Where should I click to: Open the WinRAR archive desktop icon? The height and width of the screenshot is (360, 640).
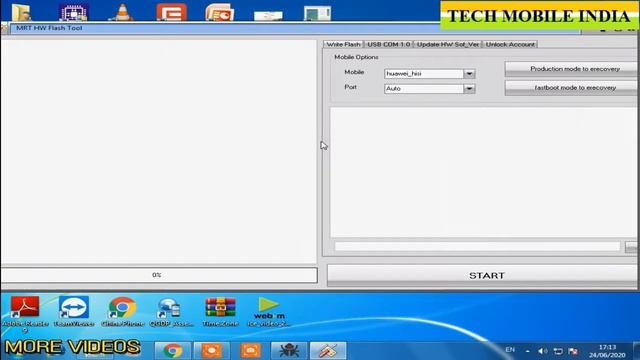click(x=220, y=312)
